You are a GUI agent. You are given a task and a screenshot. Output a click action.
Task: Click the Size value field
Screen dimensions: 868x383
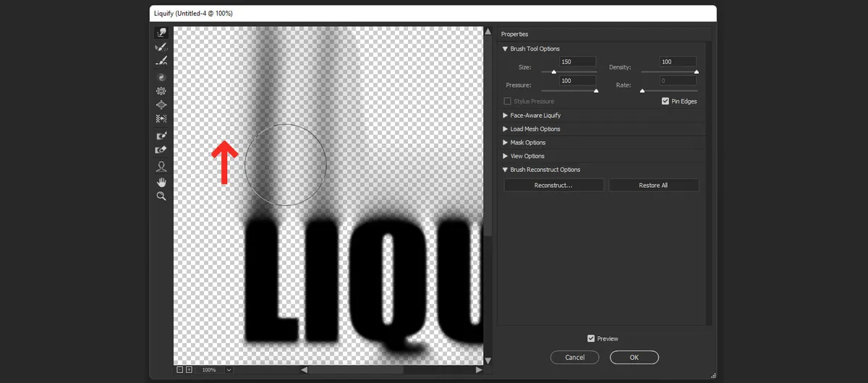[x=578, y=62]
